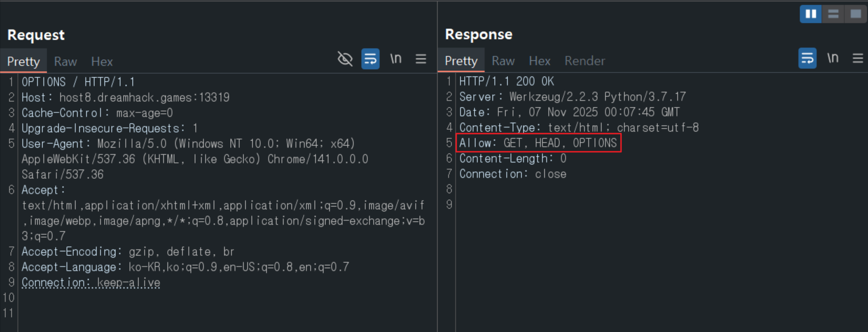Toggle hidden request headers eye icon
The height and width of the screenshot is (332, 868).
345,59
